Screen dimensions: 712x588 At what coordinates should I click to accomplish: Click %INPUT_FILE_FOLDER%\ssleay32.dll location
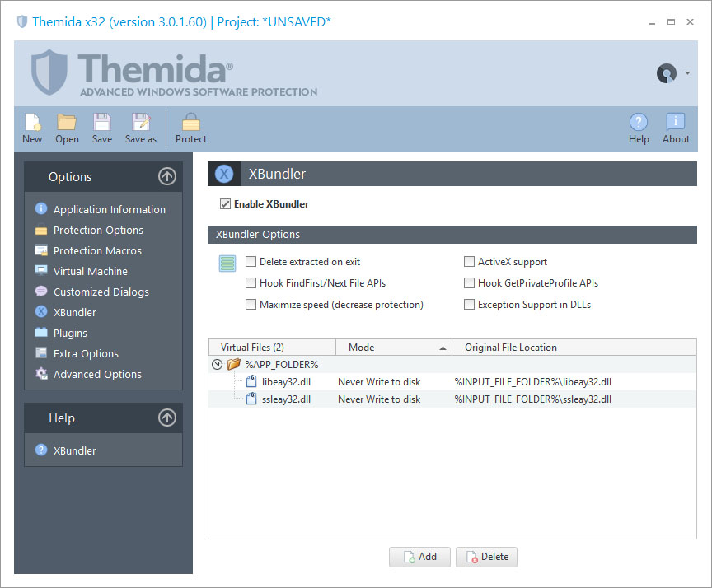(x=533, y=399)
